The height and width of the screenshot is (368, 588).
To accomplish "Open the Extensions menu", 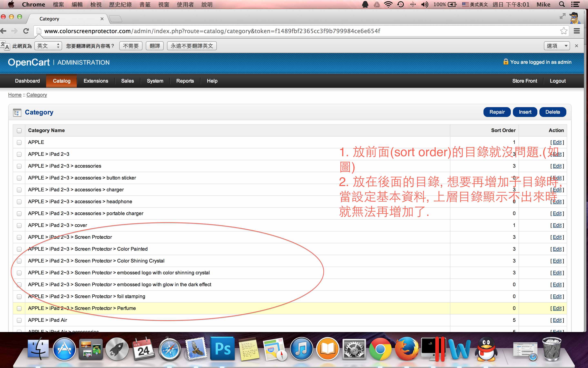I will coord(96,81).
